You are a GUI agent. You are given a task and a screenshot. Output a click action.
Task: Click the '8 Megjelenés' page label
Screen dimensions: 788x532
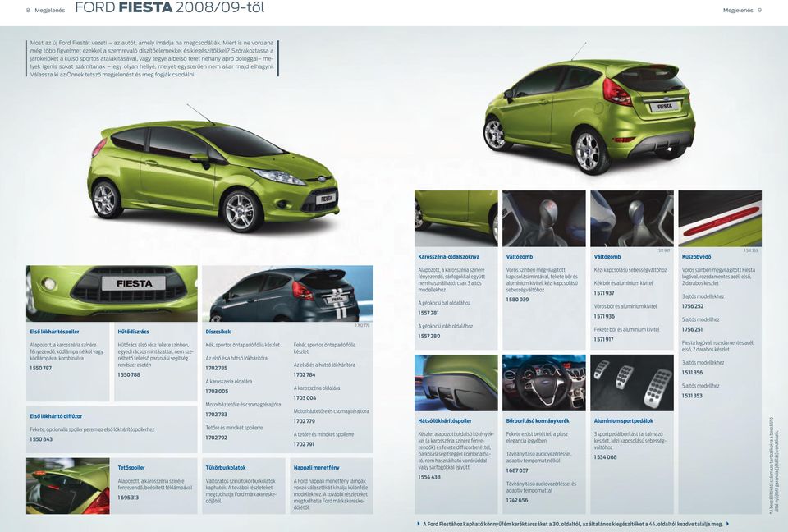[x=46, y=10]
